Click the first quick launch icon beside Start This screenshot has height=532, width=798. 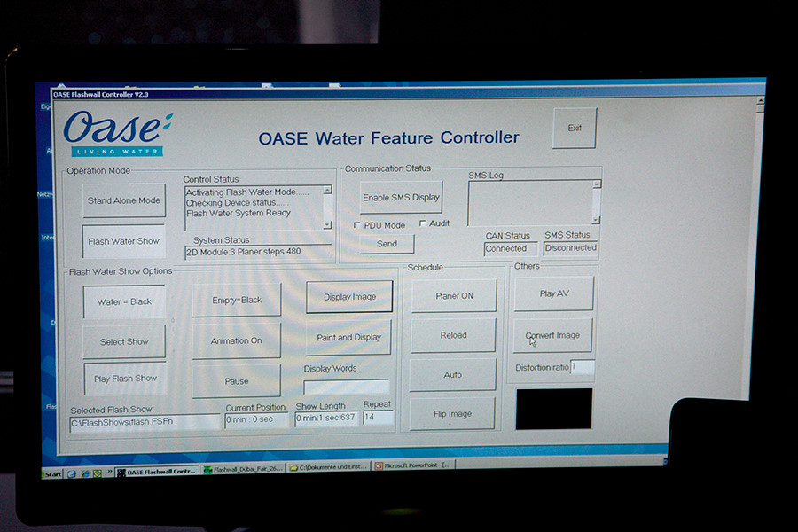coord(72,474)
